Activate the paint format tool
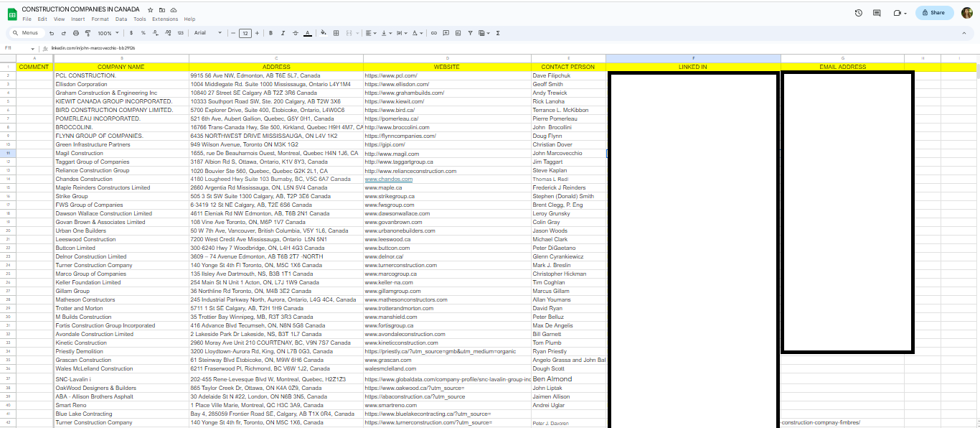This screenshot has width=980, height=428. click(88, 33)
